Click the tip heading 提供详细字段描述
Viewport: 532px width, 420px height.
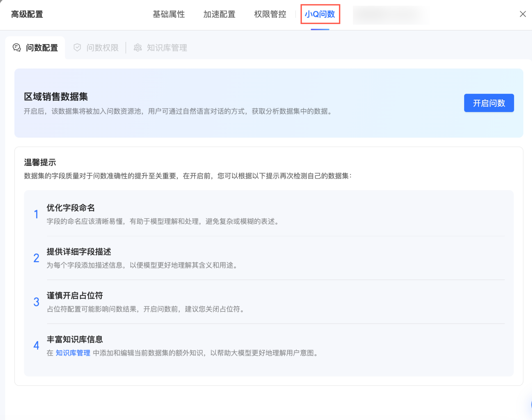tap(79, 252)
